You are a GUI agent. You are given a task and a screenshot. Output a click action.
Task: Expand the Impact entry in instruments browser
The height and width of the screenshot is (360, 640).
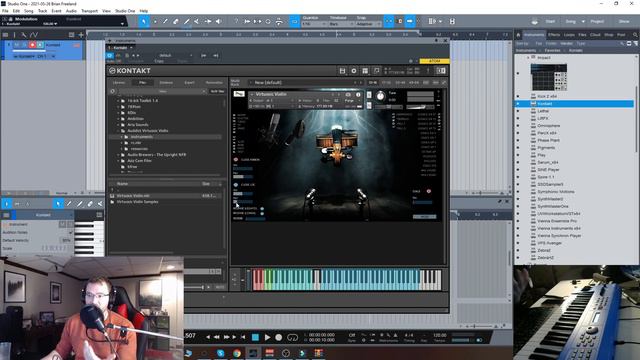pyautogui.click(x=528, y=58)
